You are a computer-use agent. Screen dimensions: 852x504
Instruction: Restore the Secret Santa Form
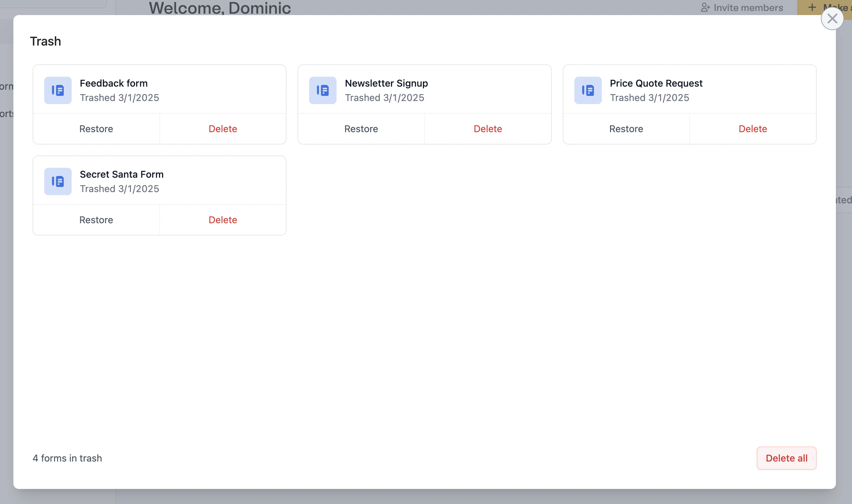point(96,220)
